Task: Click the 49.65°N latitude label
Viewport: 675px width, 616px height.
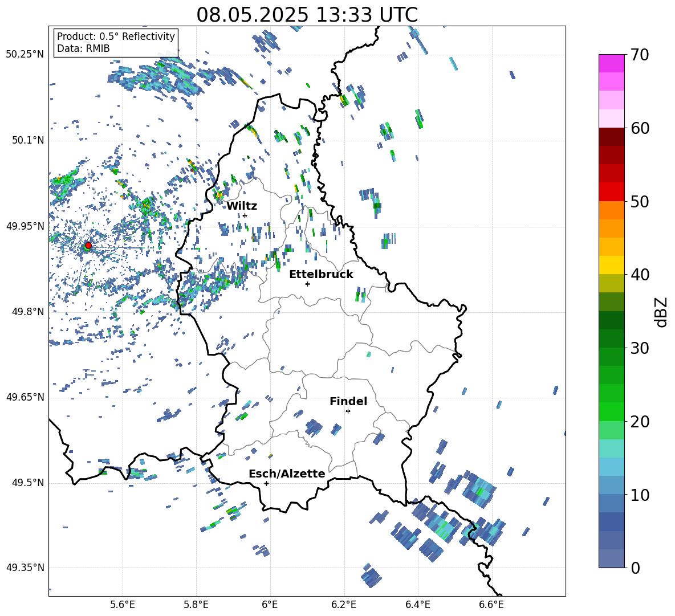Action: point(25,397)
